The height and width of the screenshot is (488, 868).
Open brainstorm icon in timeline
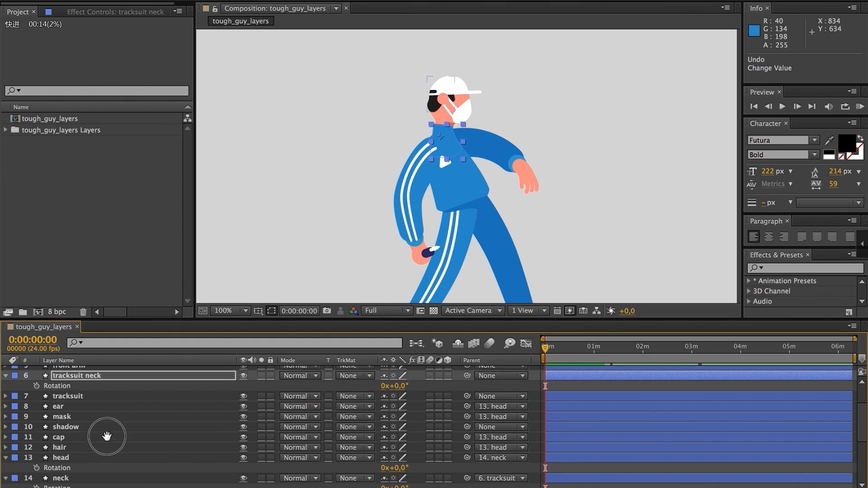point(509,343)
